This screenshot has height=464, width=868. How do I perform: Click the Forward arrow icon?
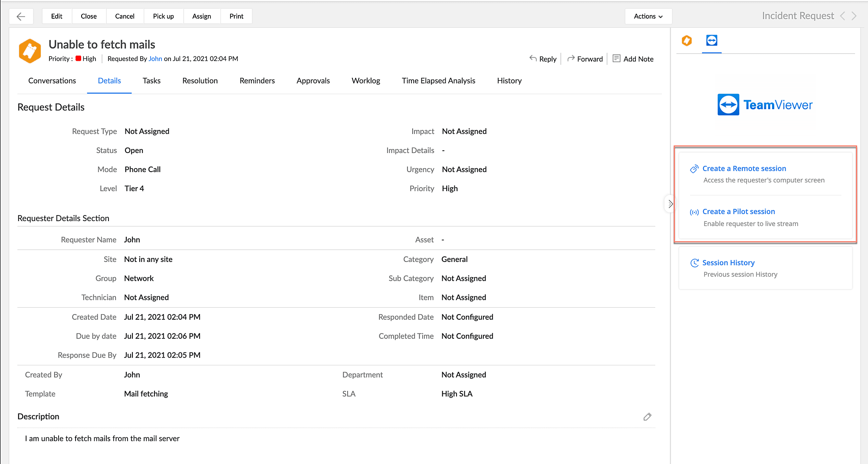(x=571, y=58)
